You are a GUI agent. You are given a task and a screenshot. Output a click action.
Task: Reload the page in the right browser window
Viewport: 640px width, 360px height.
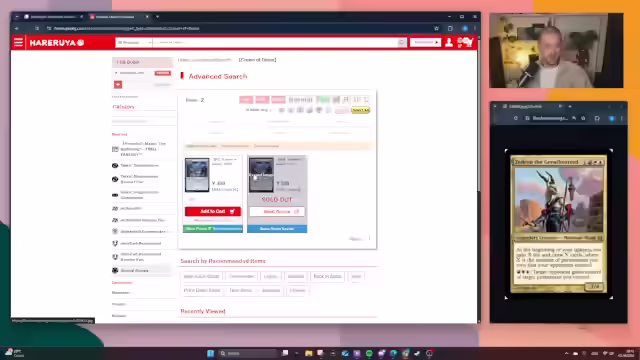pyautogui.click(x=516, y=118)
